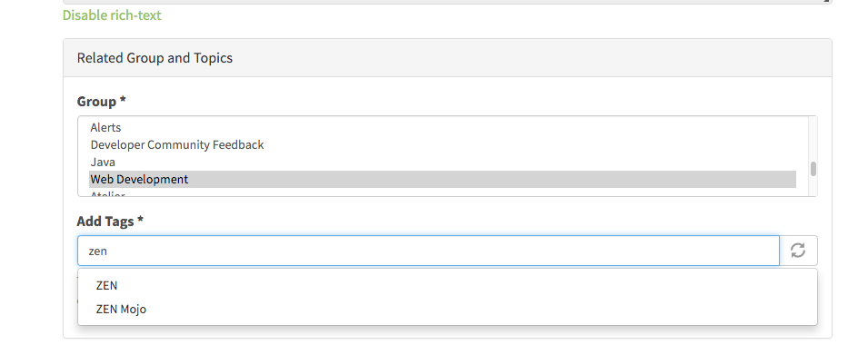
Task: Click the Disable rich-text link
Action: (112, 15)
